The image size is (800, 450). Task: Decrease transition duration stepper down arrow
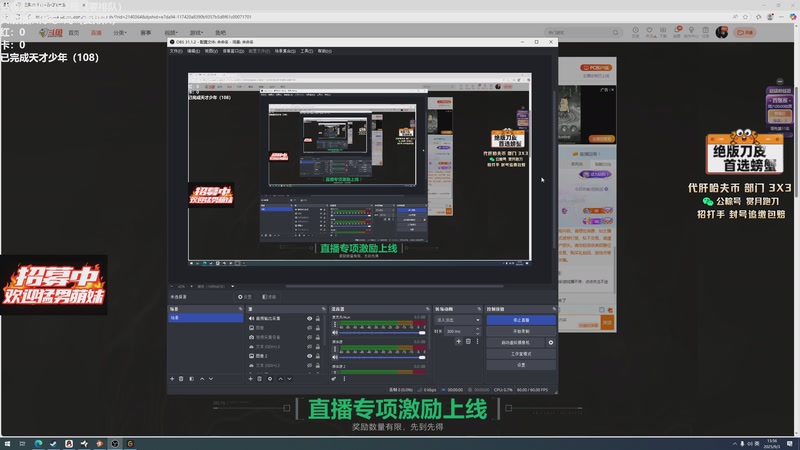click(x=478, y=333)
